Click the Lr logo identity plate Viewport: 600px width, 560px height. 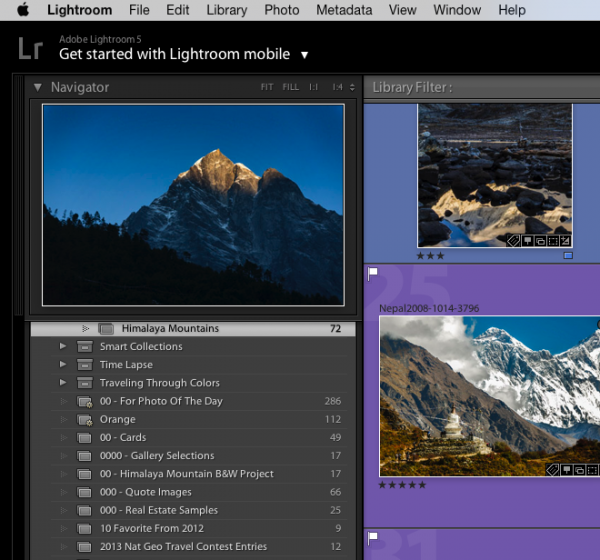click(x=29, y=47)
